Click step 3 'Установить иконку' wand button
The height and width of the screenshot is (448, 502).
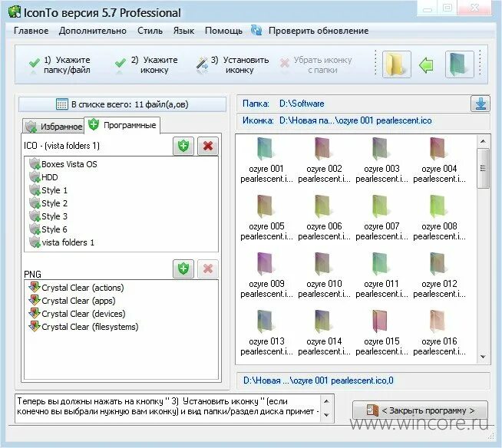(x=233, y=65)
